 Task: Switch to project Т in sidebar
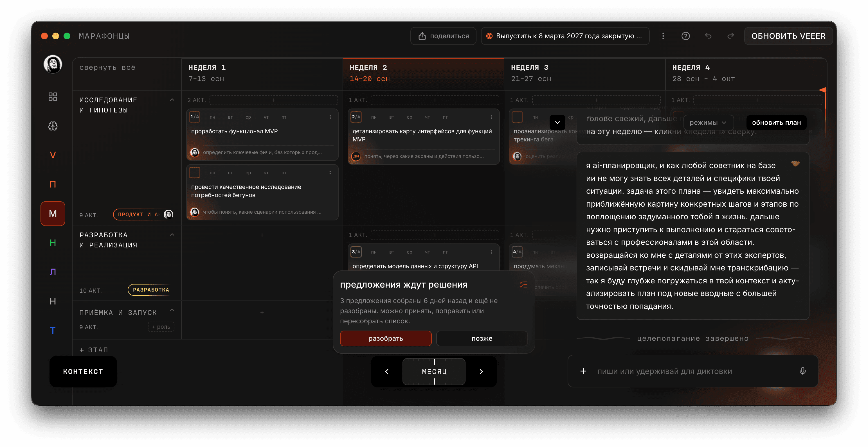click(x=53, y=330)
